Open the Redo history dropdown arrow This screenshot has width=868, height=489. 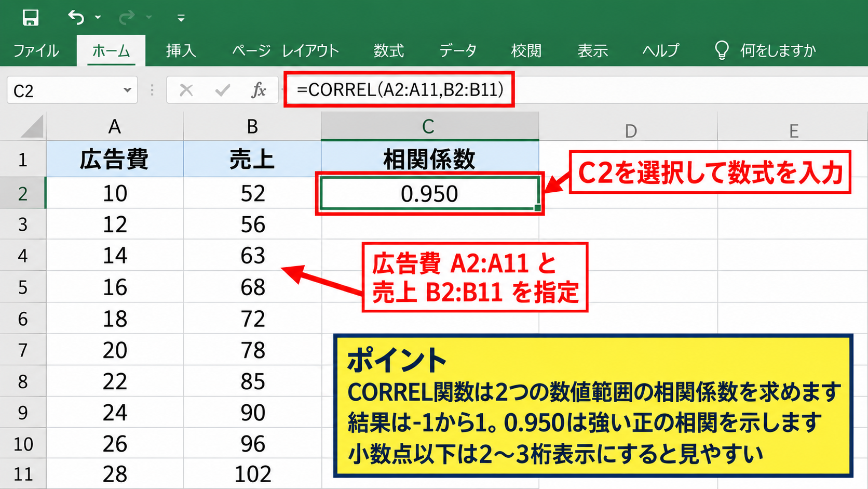149,18
